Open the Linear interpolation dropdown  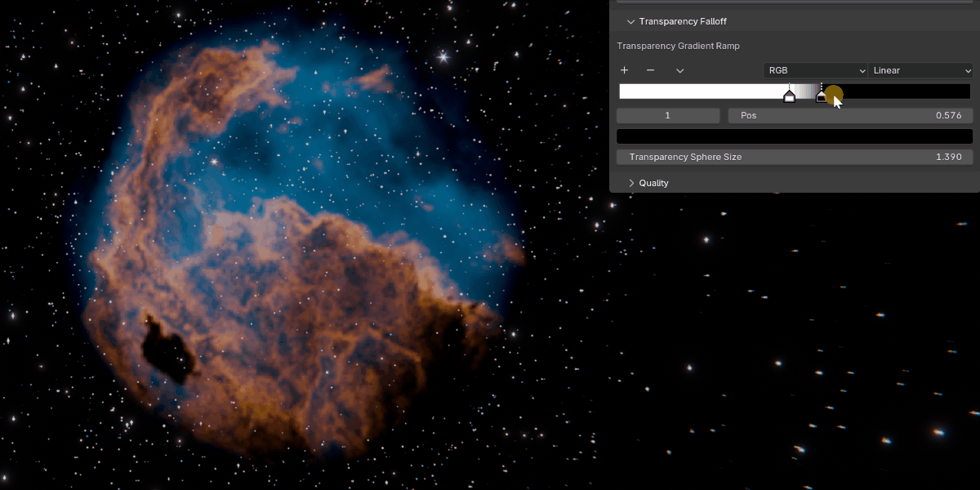click(920, 70)
